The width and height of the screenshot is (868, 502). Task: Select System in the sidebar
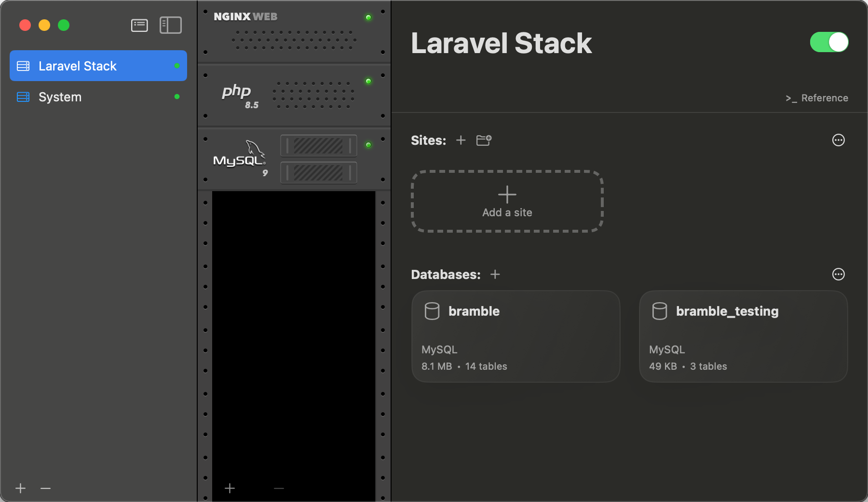[98, 97]
